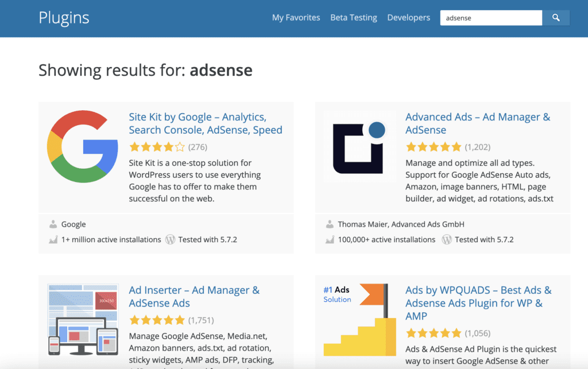Click the star rating for Advanced Ads
The height and width of the screenshot is (369, 588).
tap(434, 147)
